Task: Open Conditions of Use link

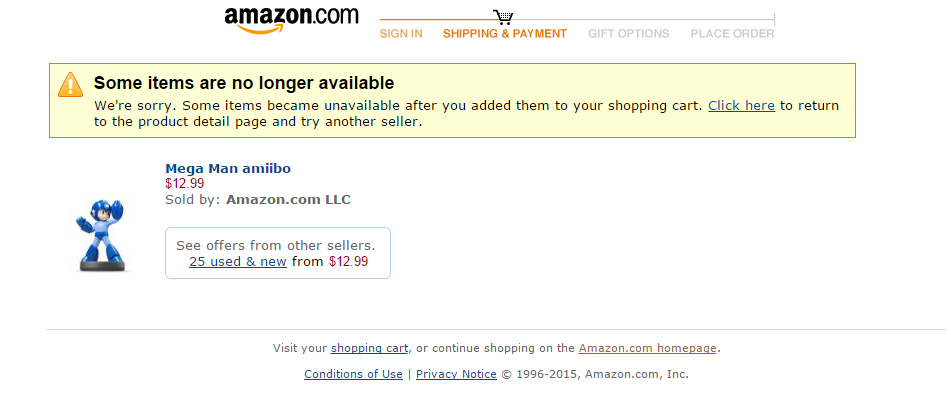Action: click(x=353, y=374)
